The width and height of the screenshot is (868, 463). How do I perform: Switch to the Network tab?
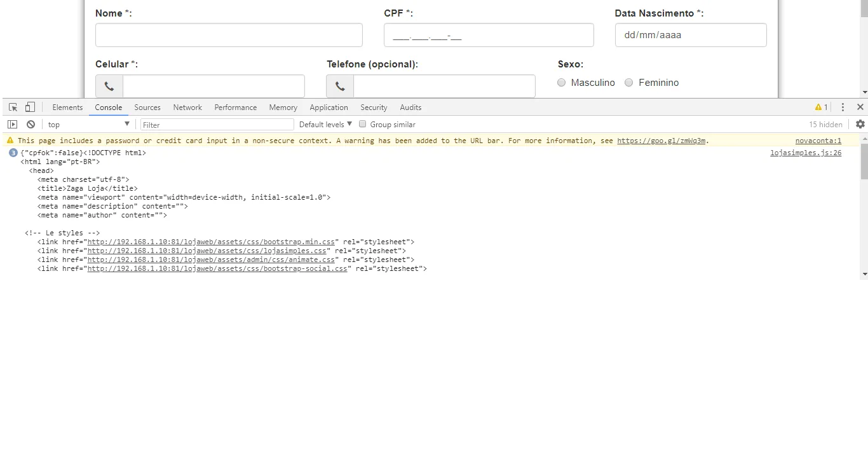pyautogui.click(x=187, y=107)
